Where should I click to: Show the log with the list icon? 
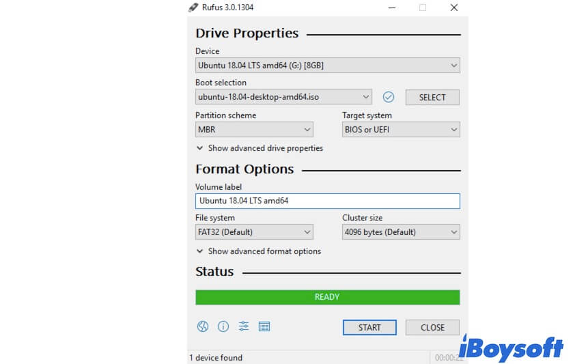click(x=264, y=326)
